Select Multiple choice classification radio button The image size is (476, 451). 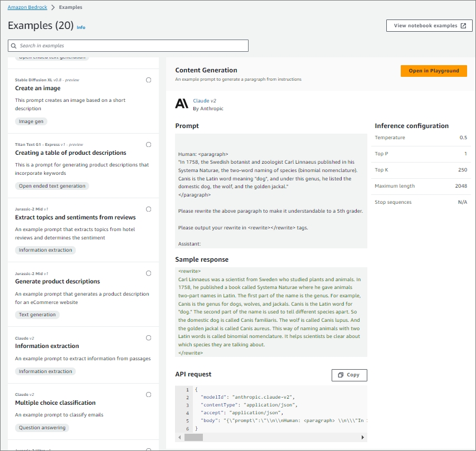click(148, 395)
